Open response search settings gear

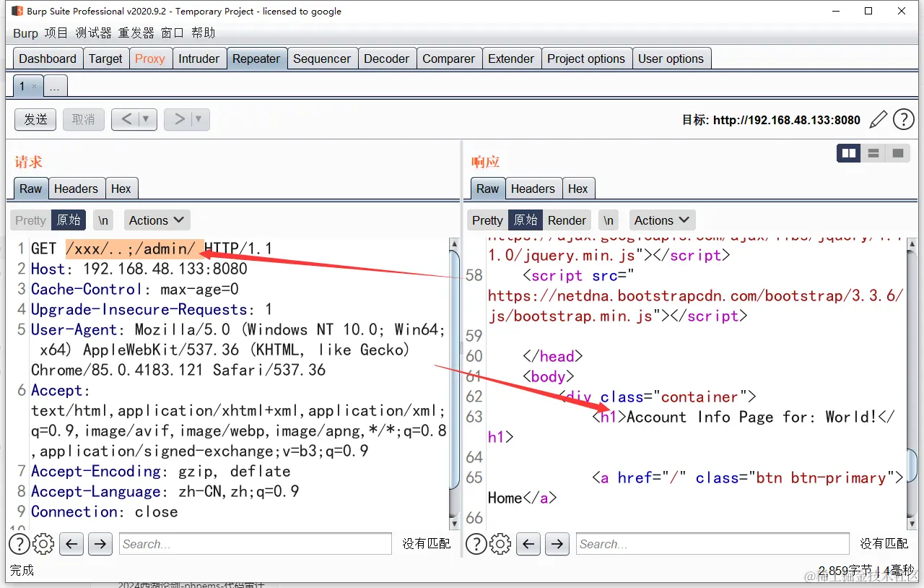(500, 544)
